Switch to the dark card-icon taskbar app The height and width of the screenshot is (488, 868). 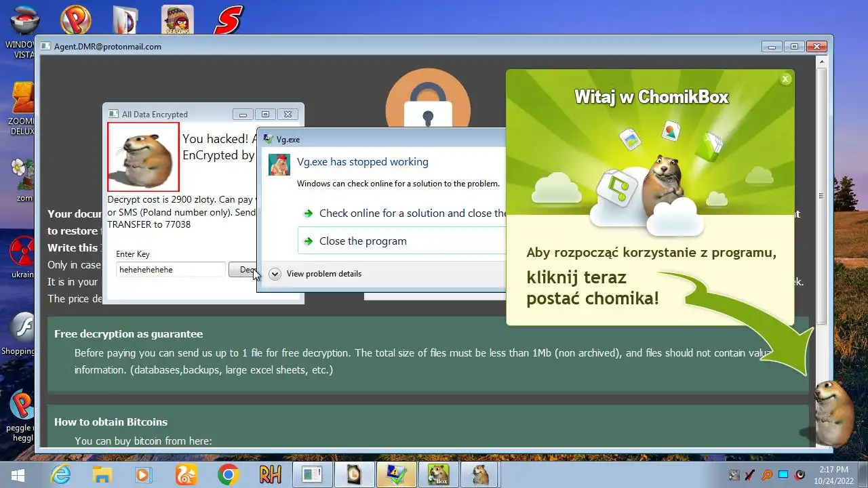pos(355,474)
